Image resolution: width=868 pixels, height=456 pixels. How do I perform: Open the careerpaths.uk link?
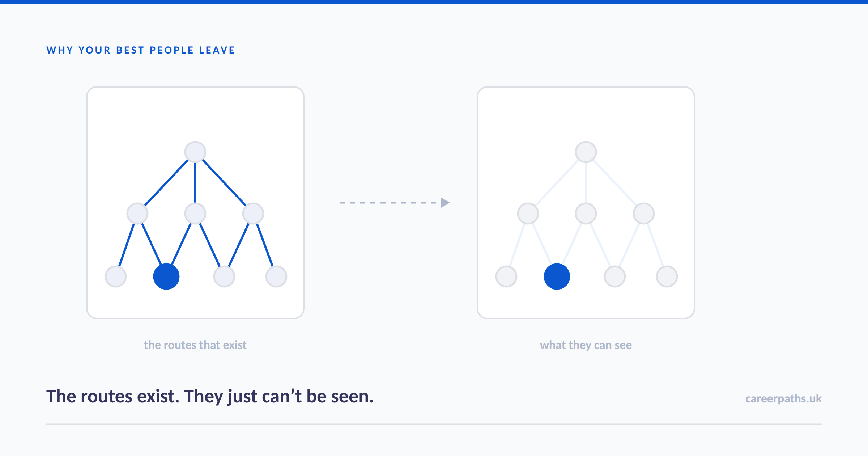click(783, 398)
